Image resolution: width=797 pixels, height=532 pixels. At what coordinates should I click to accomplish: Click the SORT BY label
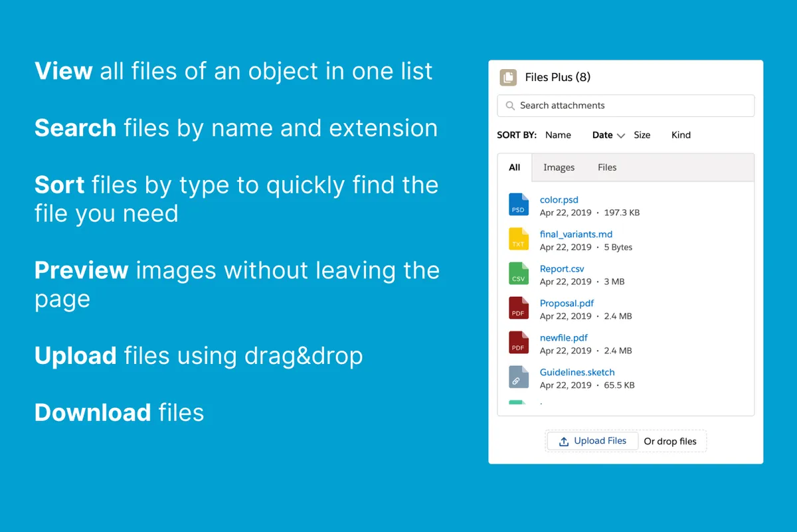tap(517, 135)
